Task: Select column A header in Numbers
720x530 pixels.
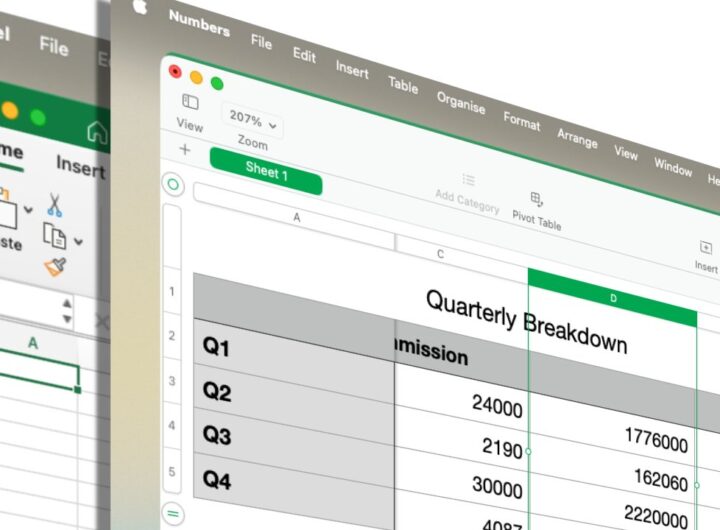Action: (x=297, y=217)
